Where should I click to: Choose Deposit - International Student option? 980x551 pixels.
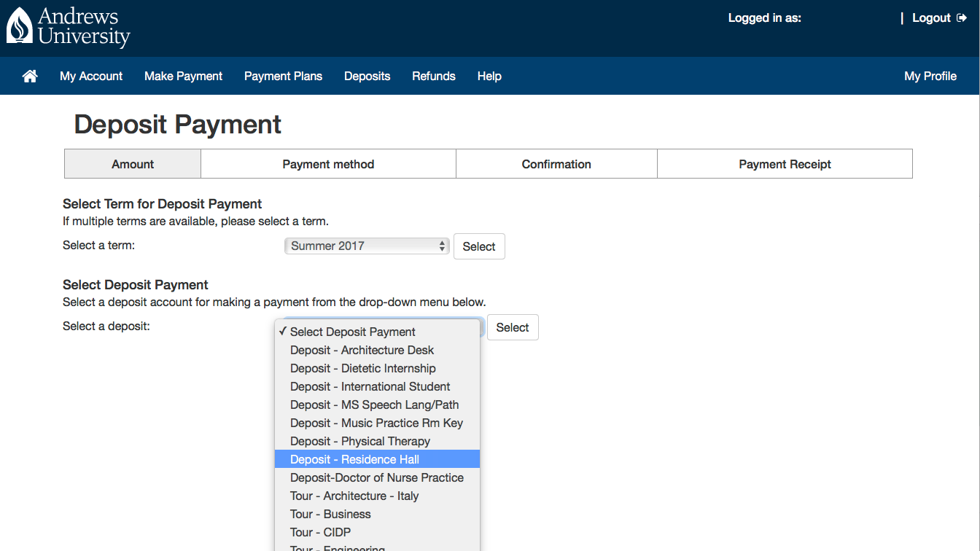tap(377, 386)
